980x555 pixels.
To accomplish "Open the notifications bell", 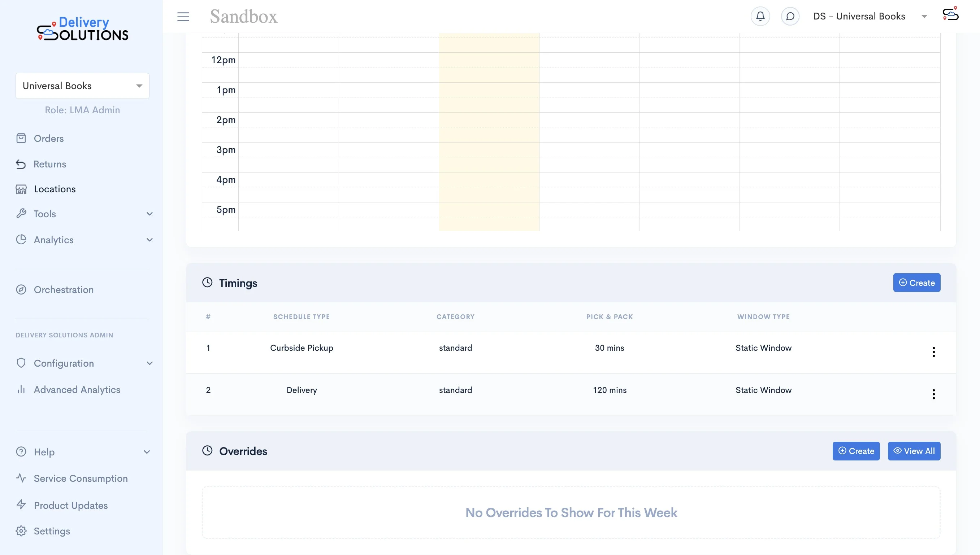I will pos(760,16).
